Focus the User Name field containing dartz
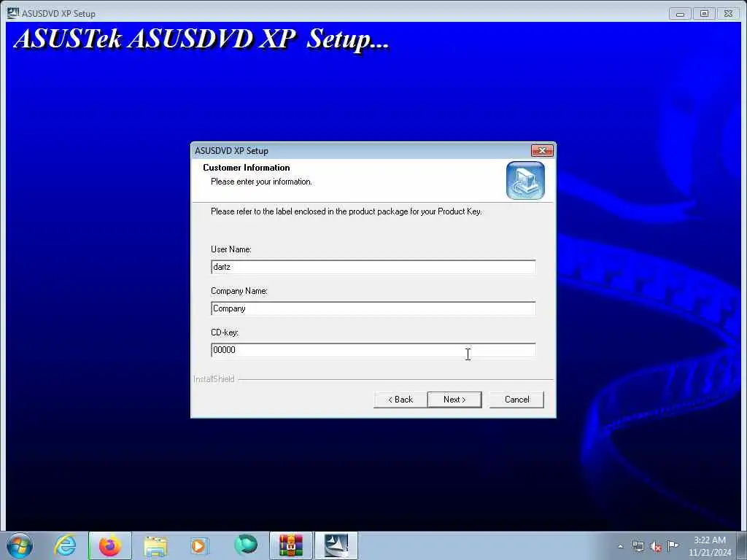Image resolution: width=747 pixels, height=560 pixels. (373, 267)
